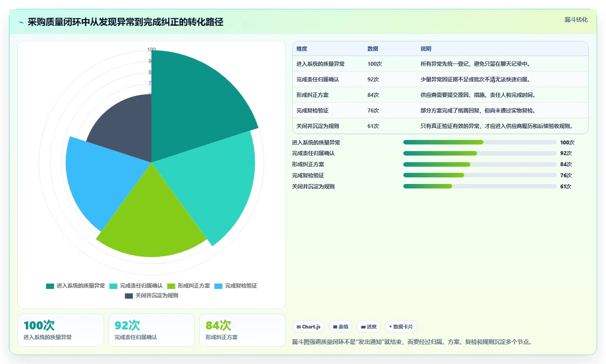Click the 进入系统的质量异常 progress bar
Viewport: 606px width, 364px height.
480,142
